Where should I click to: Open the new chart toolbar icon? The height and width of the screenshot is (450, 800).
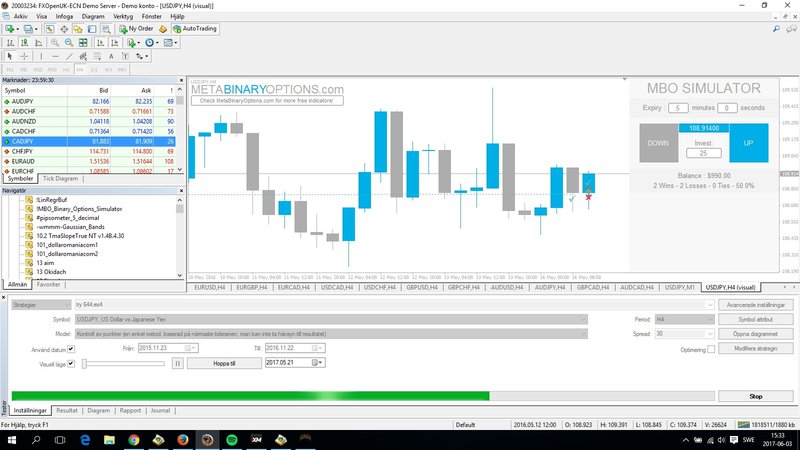(x=10, y=29)
